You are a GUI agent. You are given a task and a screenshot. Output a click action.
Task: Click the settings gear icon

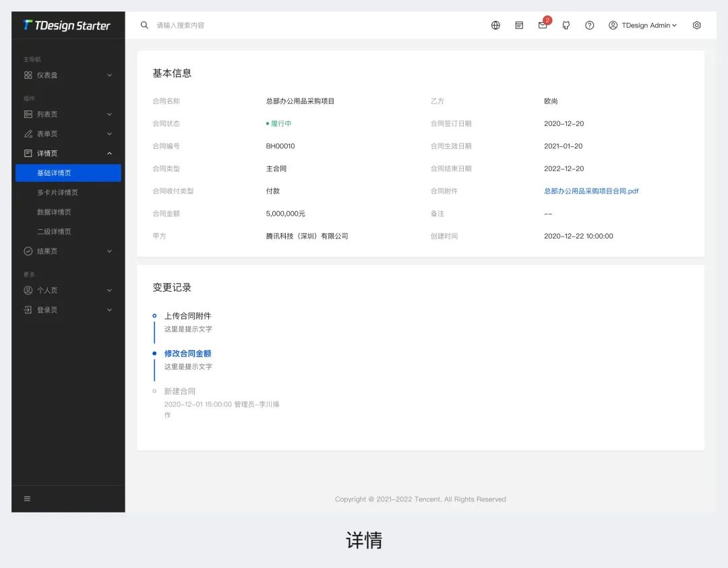[x=696, y=25]
